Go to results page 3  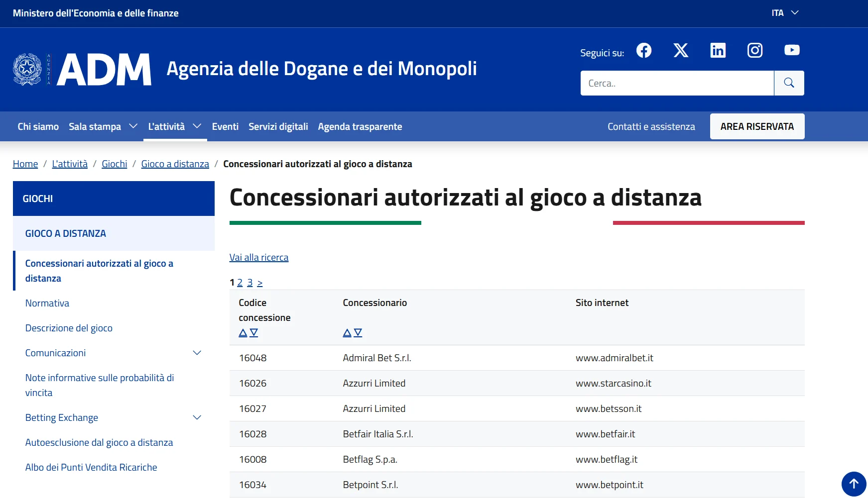[250, 283]
